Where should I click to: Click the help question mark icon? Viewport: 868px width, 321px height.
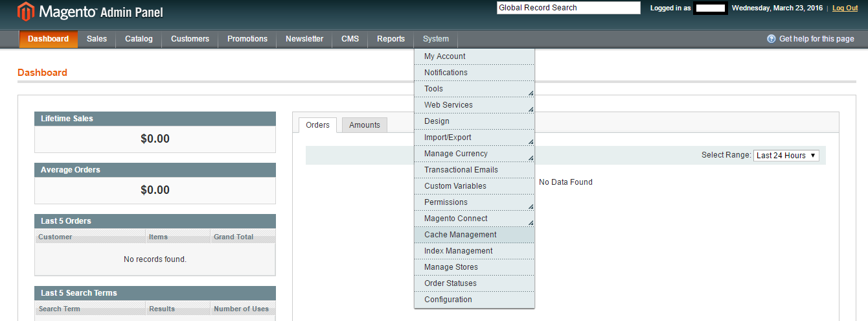[x=771, y=39]
